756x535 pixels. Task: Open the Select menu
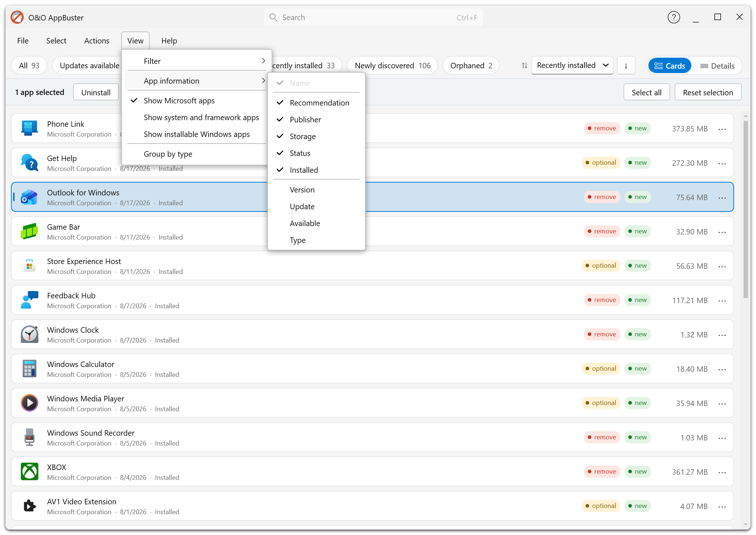point(56,41)
